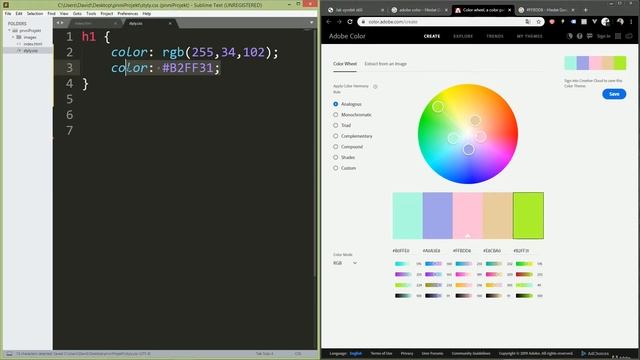640x360 pixels.
Task: Collapse the project folder in Sublime sidebar
Action: pyautogui.click(x=10, y=31)
